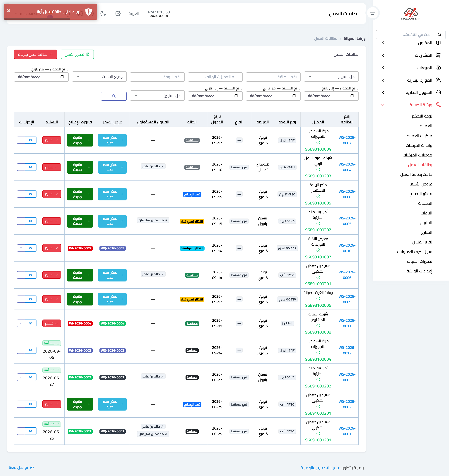
Task: Open the كل الفروع branches dropdown
Action: (331, 77)
